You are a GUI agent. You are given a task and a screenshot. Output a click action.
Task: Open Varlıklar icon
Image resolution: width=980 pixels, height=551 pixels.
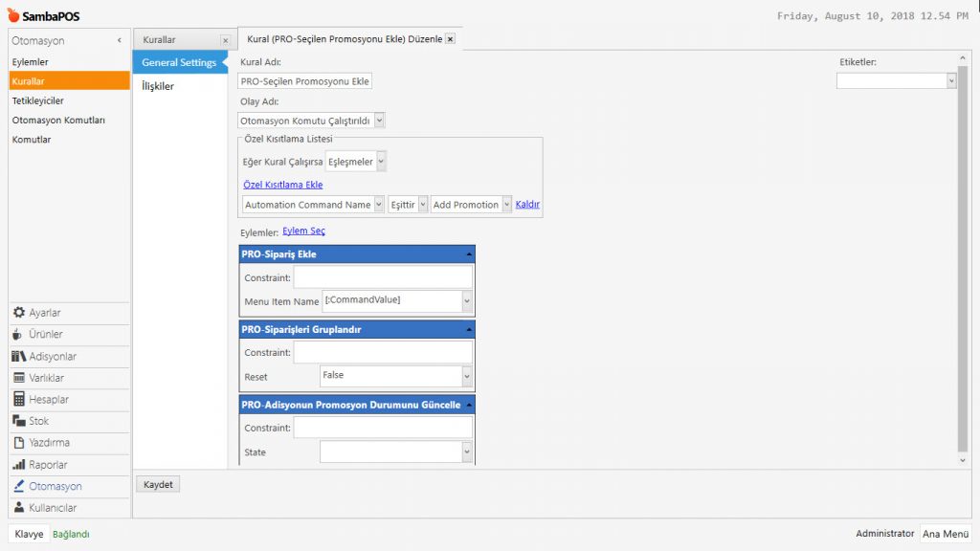pyautogui.click(x=19, y=377)
